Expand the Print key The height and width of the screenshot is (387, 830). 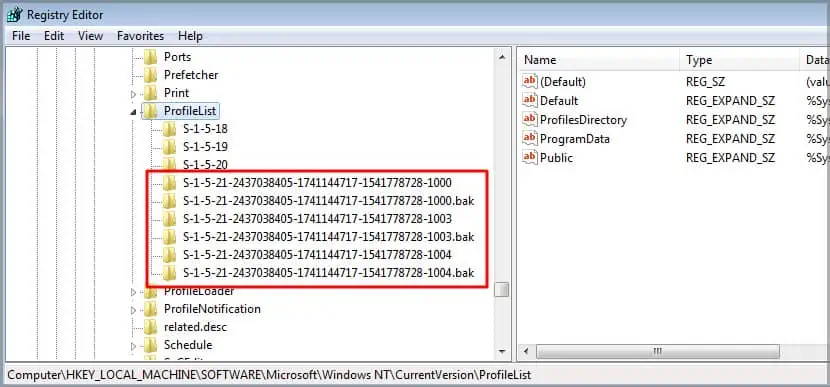(133, 94)
